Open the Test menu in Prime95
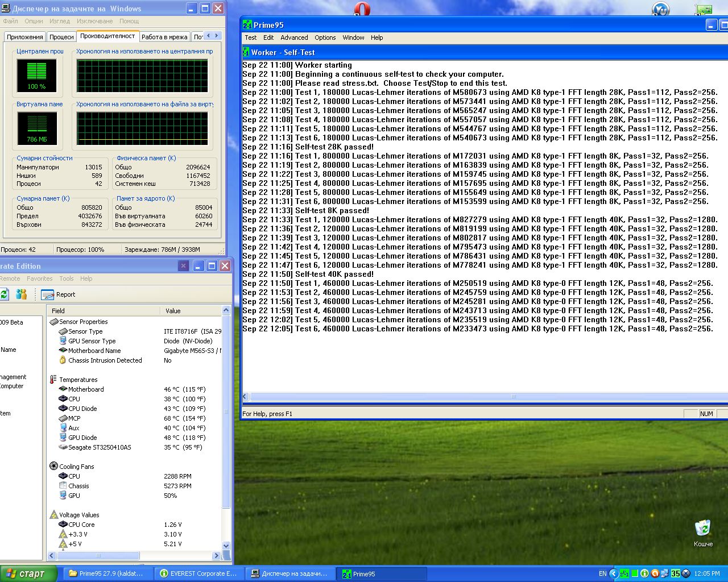The height and width of the screenshot is (582, 728). click(x=250, y=38)
